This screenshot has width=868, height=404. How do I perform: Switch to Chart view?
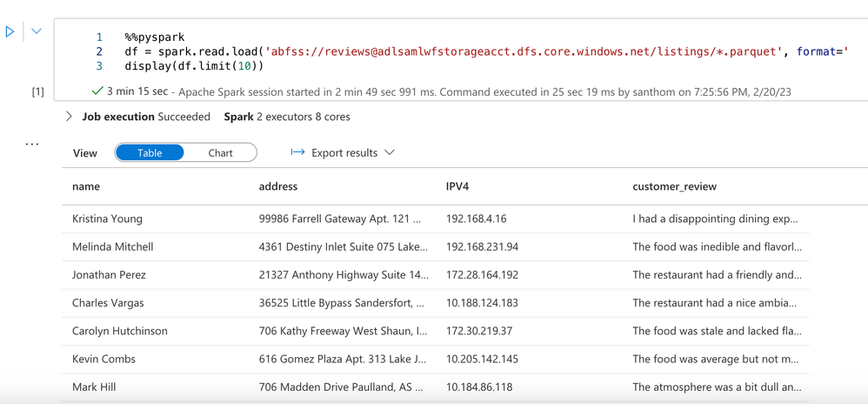coord(220,153)
